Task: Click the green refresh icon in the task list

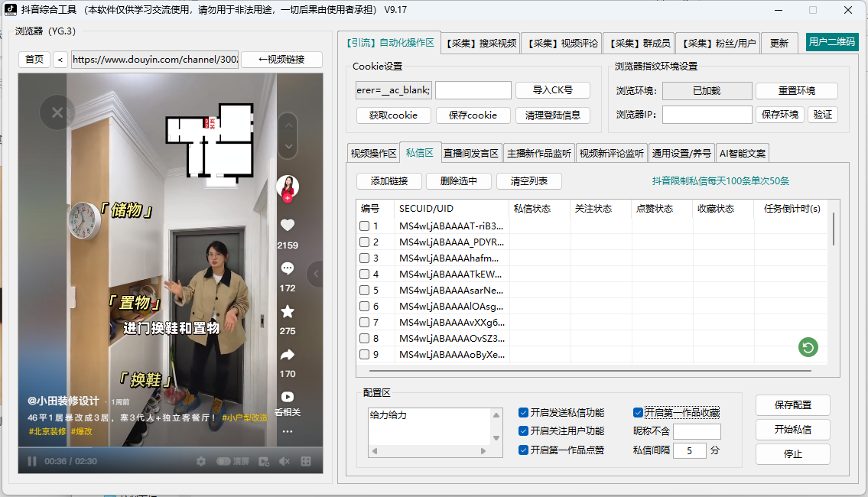Action: coord(808,347)
